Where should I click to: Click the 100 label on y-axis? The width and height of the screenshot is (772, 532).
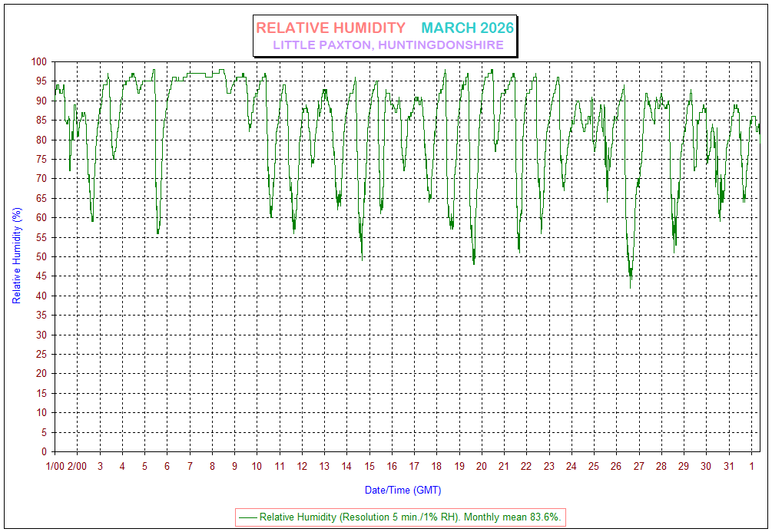pyautogui.click(x=38, y=61)
